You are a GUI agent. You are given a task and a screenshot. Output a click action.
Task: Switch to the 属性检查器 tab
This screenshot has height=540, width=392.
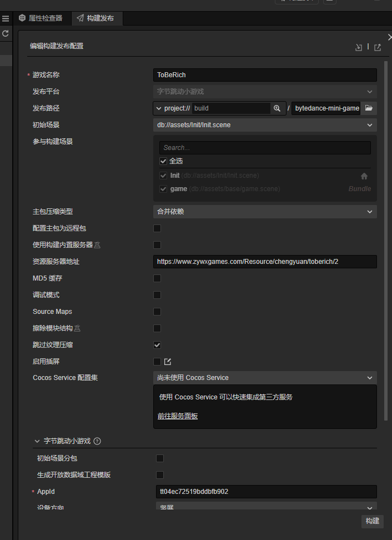[42, 18]
